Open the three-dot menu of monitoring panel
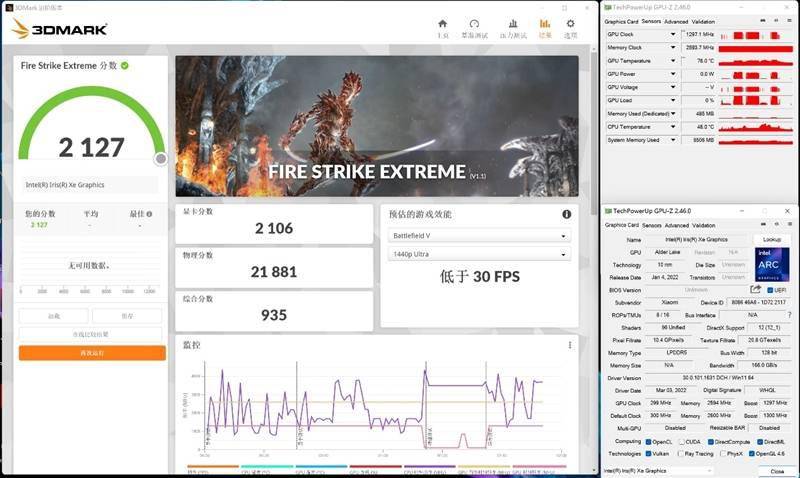The height and width of the screenshot is (478, 800). pos(569,345)
